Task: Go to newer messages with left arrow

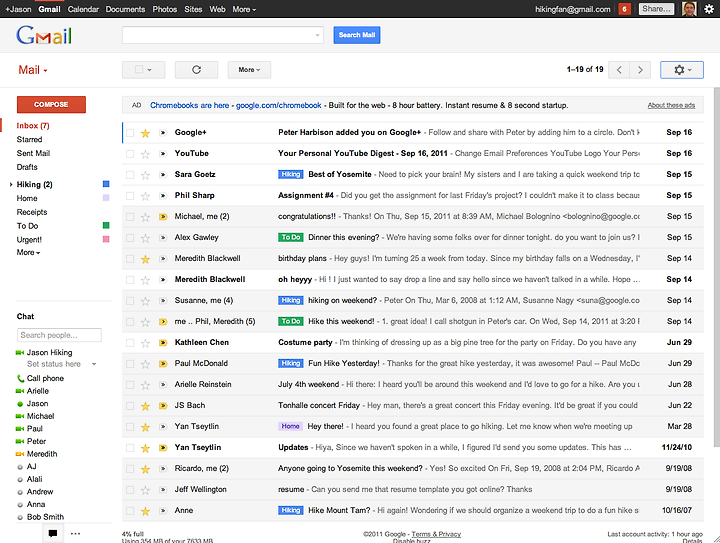Action: 619,70
